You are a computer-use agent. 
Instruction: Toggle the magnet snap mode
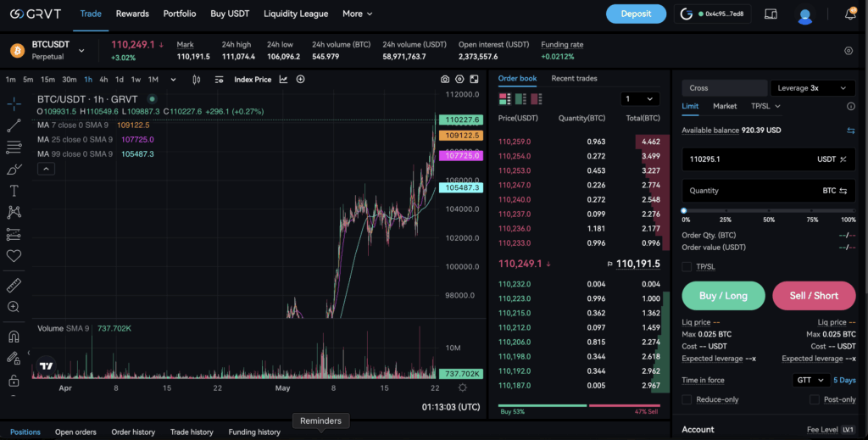[14, 337]
